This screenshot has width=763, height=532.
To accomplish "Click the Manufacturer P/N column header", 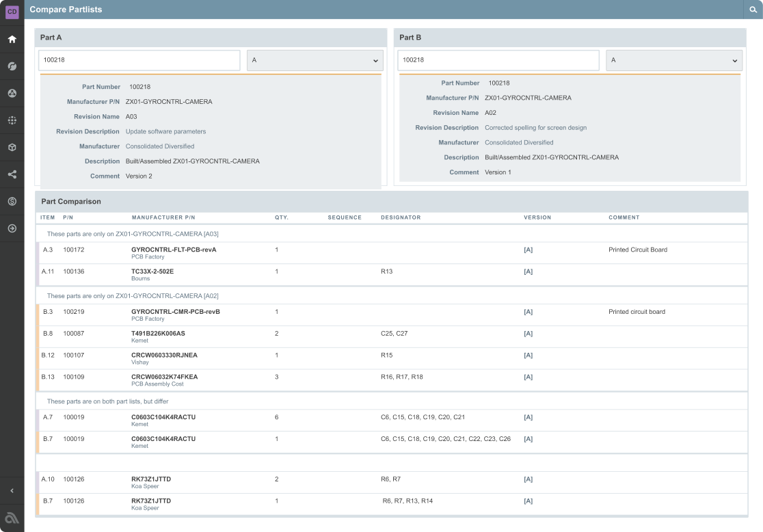I will (163, 217).
